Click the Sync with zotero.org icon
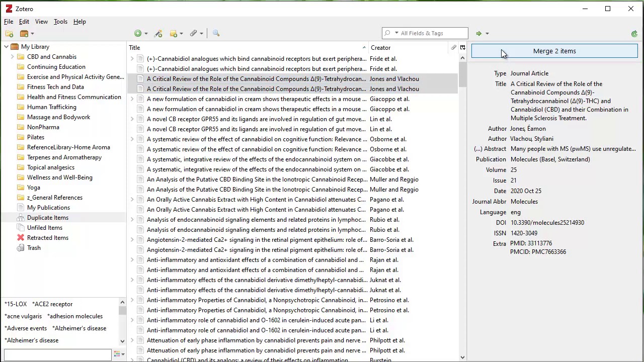Screen dimensions: 644x362 [634, 34]
